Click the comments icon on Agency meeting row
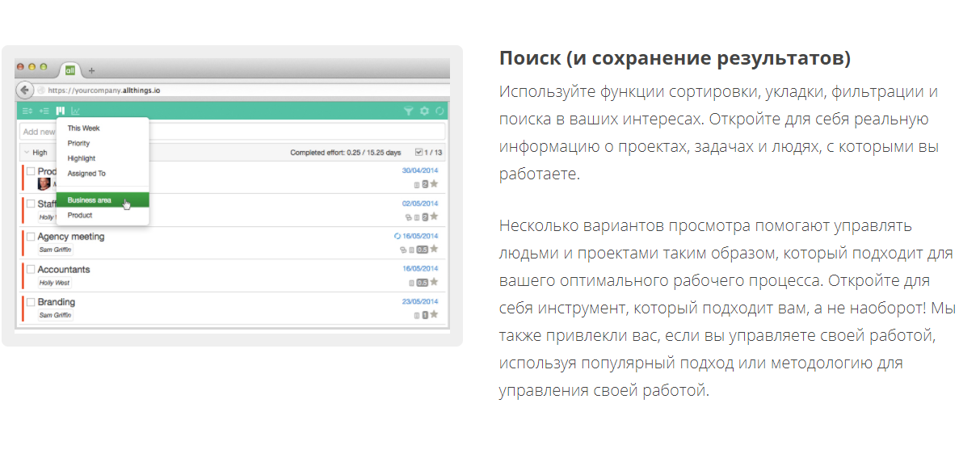 [403, 250]
